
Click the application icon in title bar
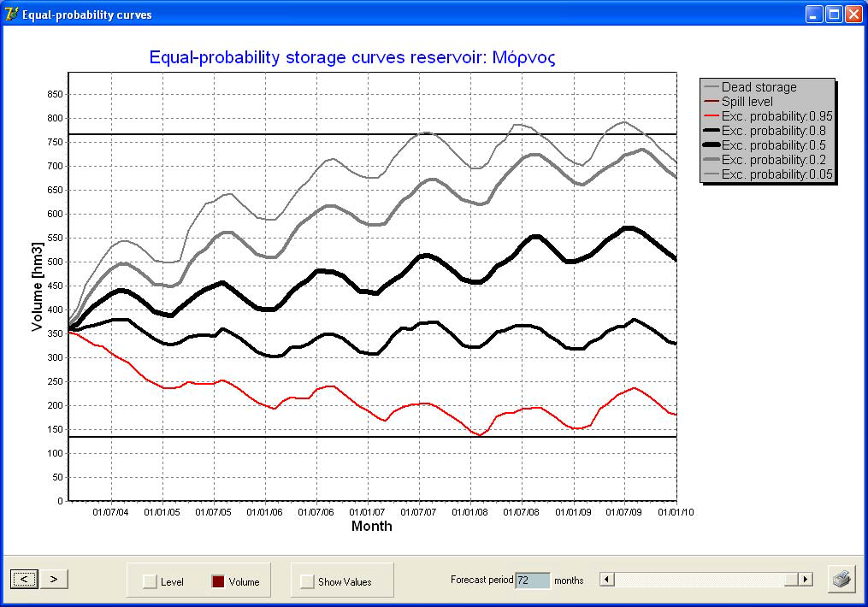(x=11, y=14)
